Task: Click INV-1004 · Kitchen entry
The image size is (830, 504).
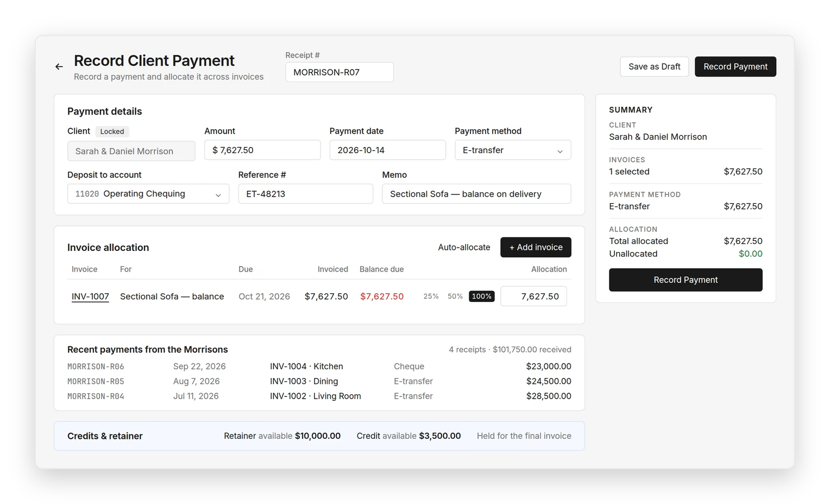Action: (306, 367)
